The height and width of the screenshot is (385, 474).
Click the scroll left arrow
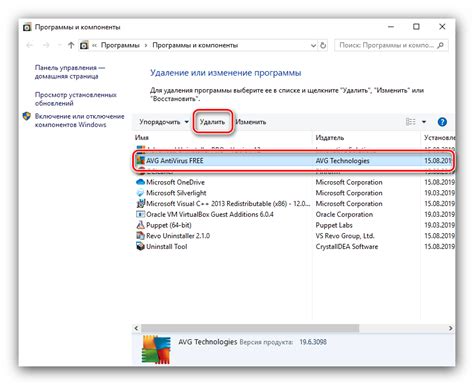point(136,328)
